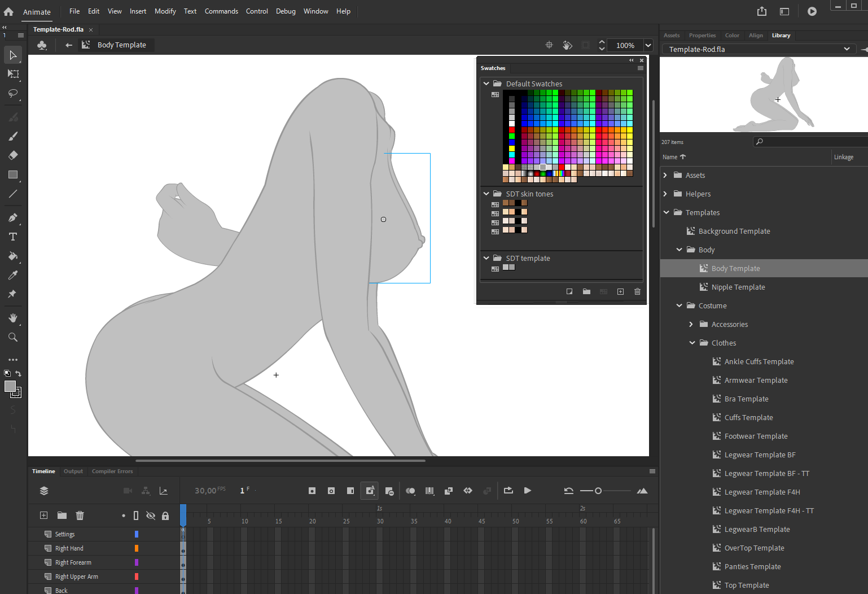This screenshot has height=594, width=868.
Task: Click the Library search field
Action: [x=813, y=142]
